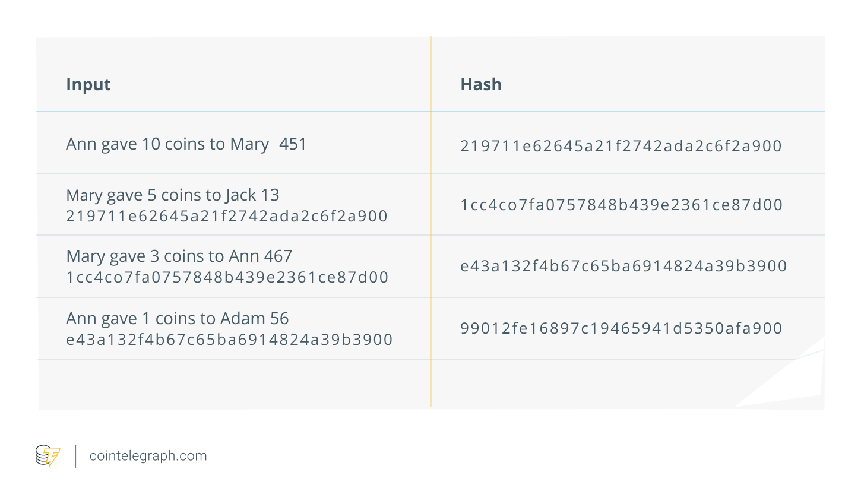The width and height of the screenshot is (861, 504).
Task: Click the nonce 451 in first row
Action: (x=293, y=144)
